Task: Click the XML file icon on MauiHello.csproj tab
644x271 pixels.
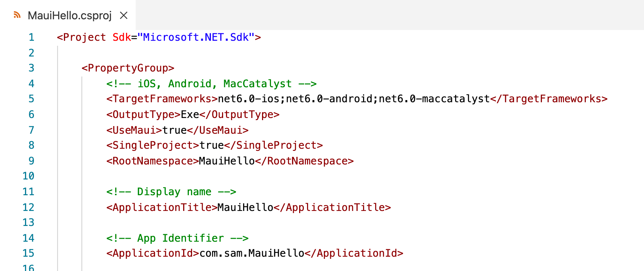Action: [17, 15]
